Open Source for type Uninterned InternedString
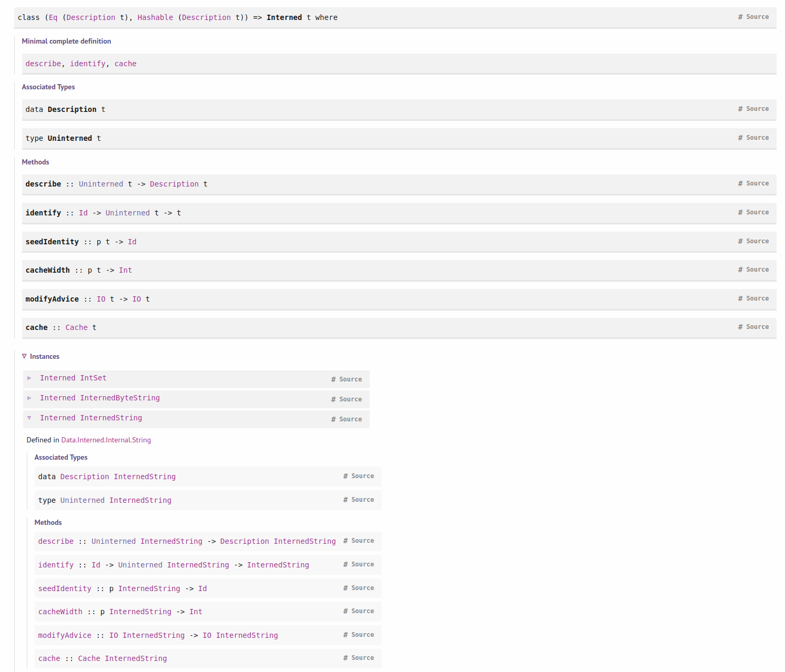 coord(362,500)
